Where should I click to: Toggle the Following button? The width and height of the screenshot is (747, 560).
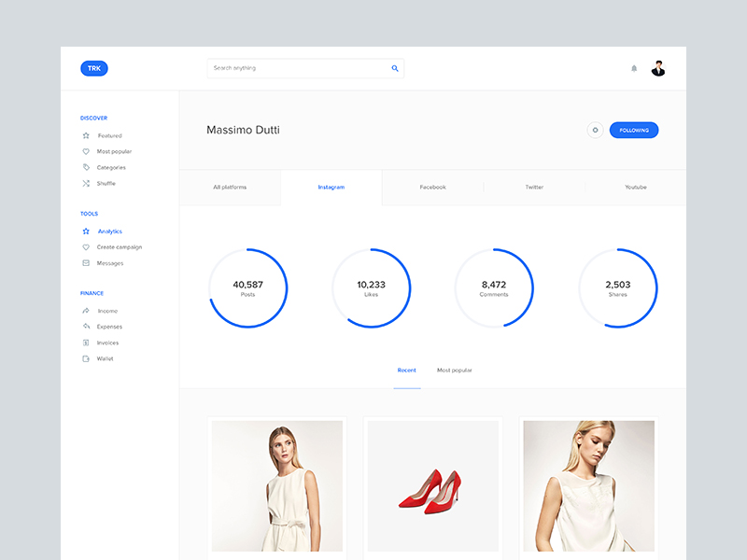(x=634, y=130)
